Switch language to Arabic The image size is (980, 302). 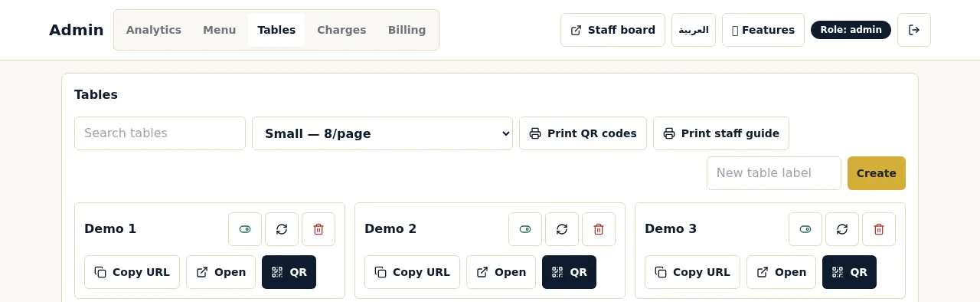pos(694,30)
